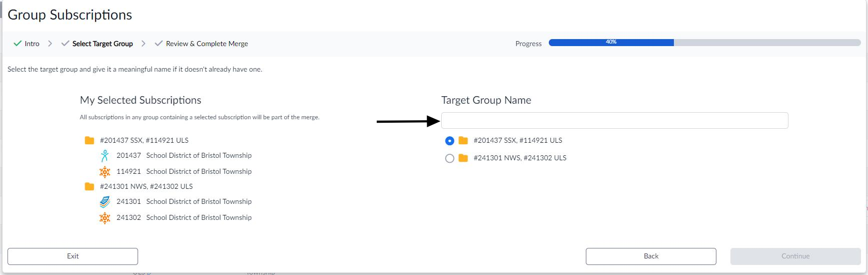Click the NWS stacked papers icon beside 241301
This screenshot has height=275, width=868.
click(105, 202)
